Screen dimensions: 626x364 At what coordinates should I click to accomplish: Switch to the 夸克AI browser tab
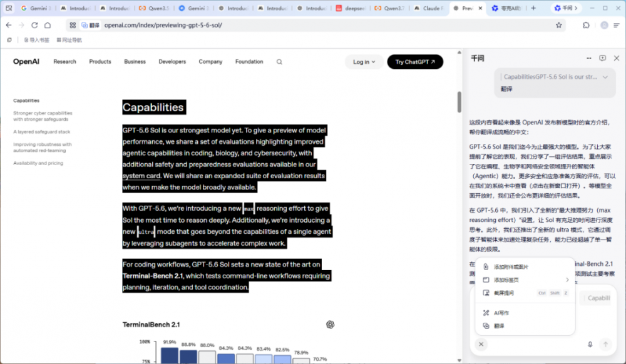pyautogui.click(x=506, y=8)
